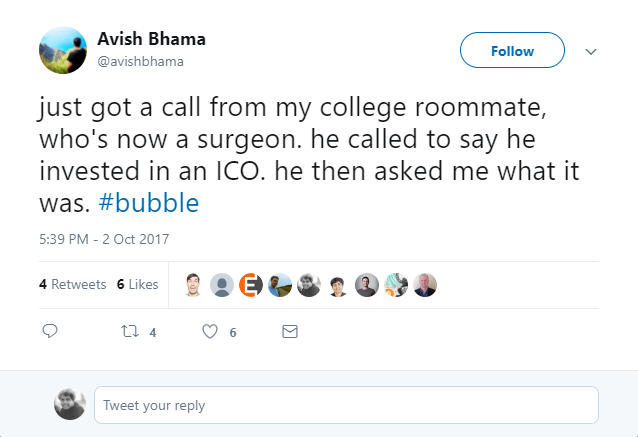Click into the 'Tweet your reply' field

[346, 405]
